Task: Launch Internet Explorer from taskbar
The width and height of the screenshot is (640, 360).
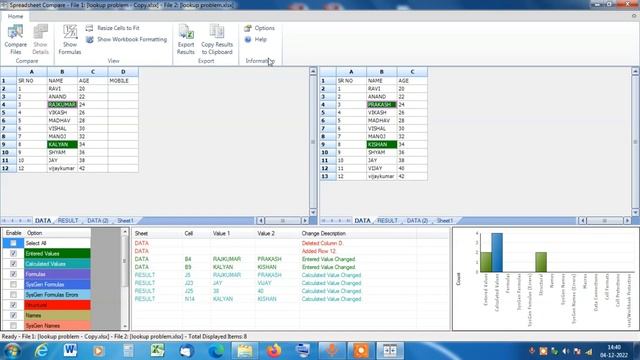Action: pos(41,351)
